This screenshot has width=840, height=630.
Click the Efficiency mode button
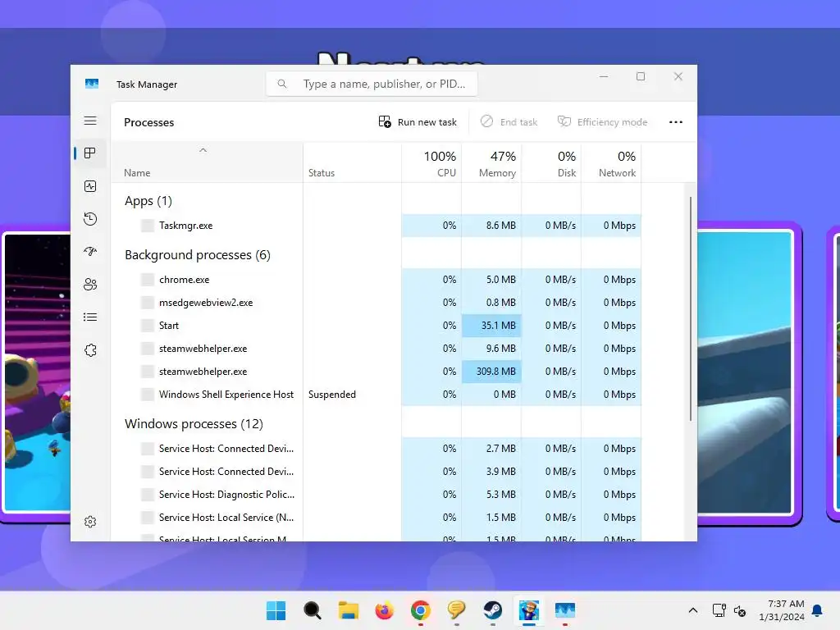coord(602,122)
